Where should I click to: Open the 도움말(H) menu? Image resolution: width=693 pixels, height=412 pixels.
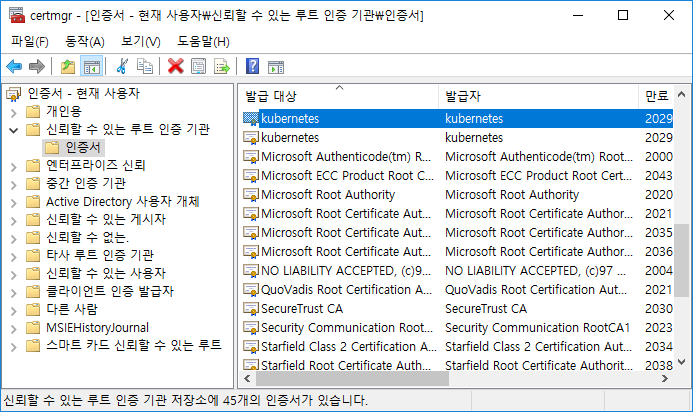(x=203, y=42)
